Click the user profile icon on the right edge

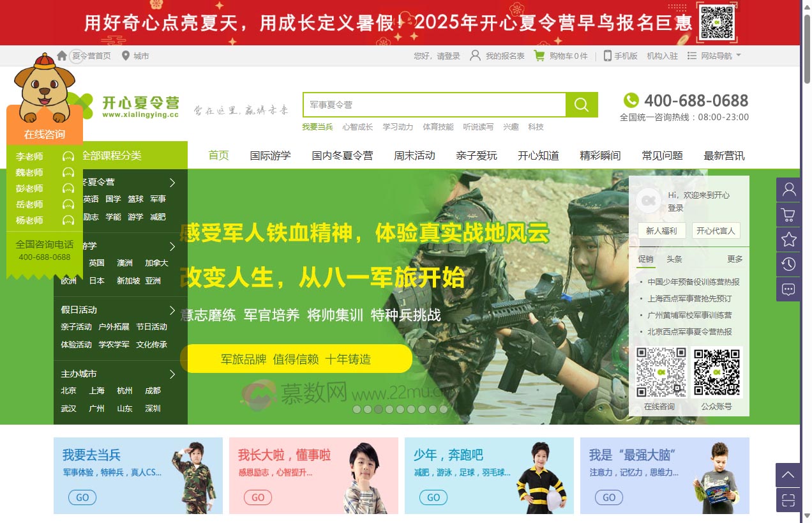pos(788,190)
